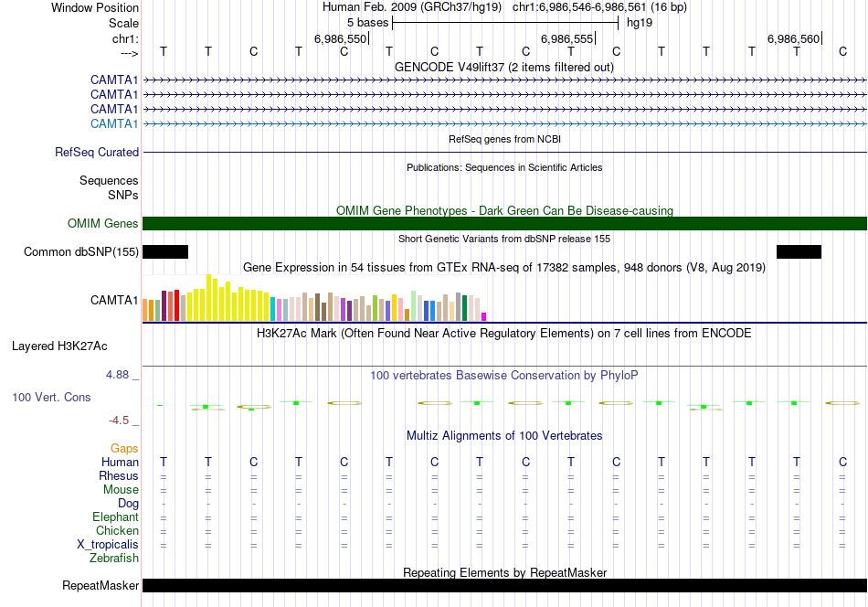Click 'Human Feb. 2009 (GRCh37/hg19)' assembly text
Screen dimensions: 868x607
tap(412, 7)
